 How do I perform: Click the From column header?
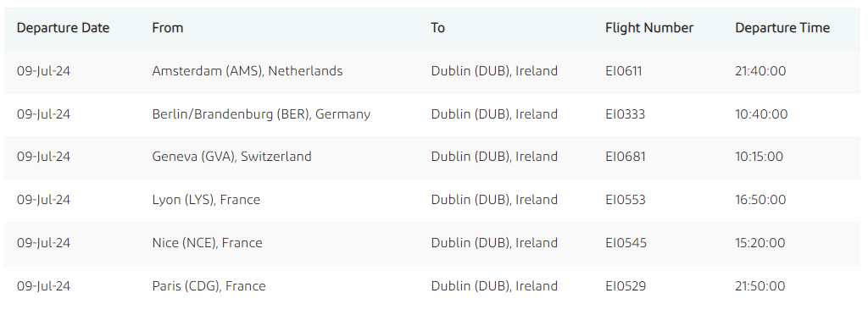(x=168, y=28)
